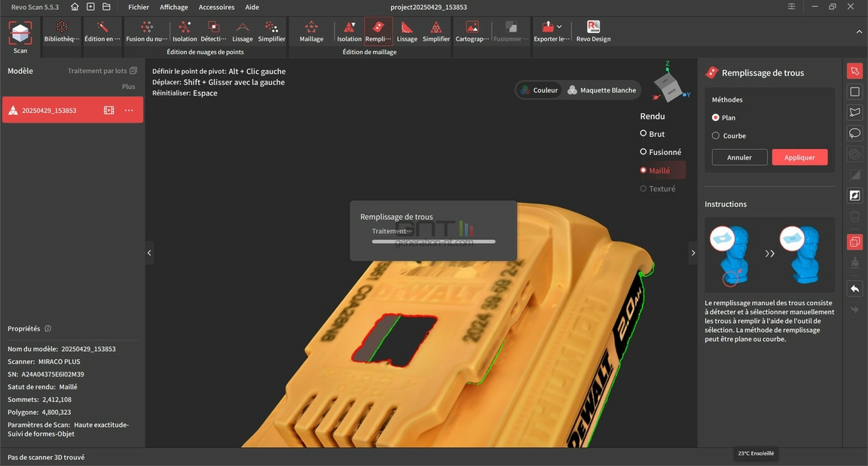Open the Affichage menu
Image resolution: width=868 pixels, height=466 pixels.
(x=174, y=7)
